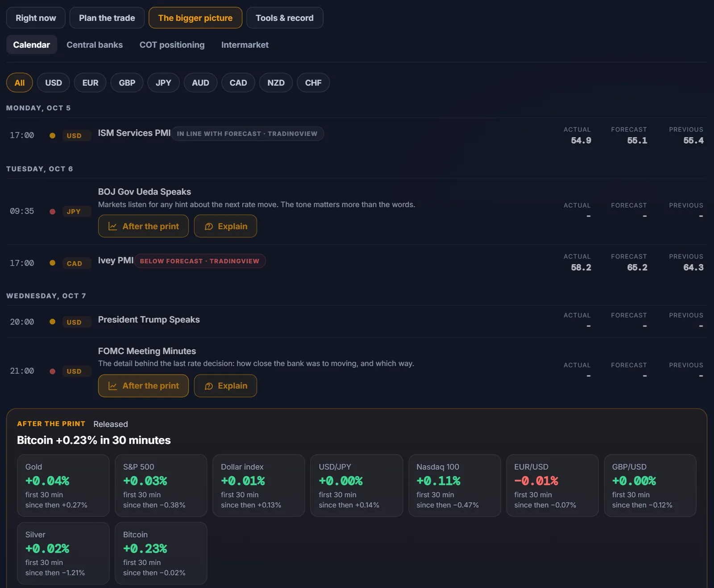714x588 pixels.
Task: Open Tools & record tab
Action: 285,18
